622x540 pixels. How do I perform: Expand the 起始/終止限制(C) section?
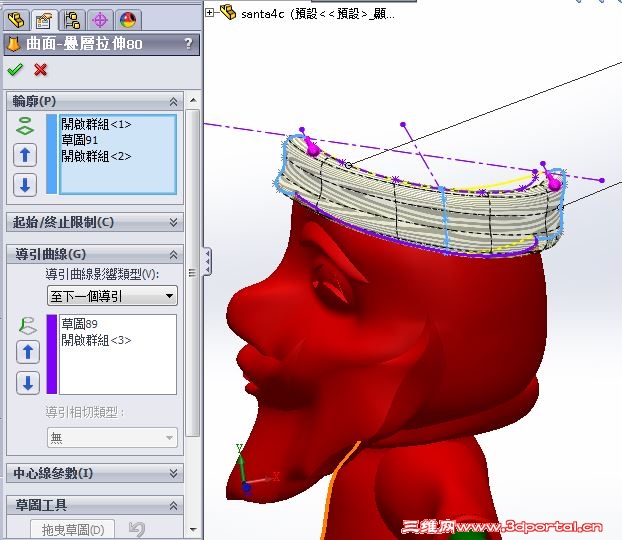[x=173, y=222]
